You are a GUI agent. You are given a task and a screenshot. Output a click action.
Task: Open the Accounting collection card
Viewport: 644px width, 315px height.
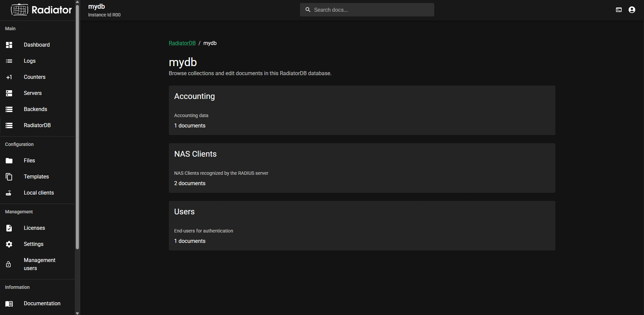362,110
